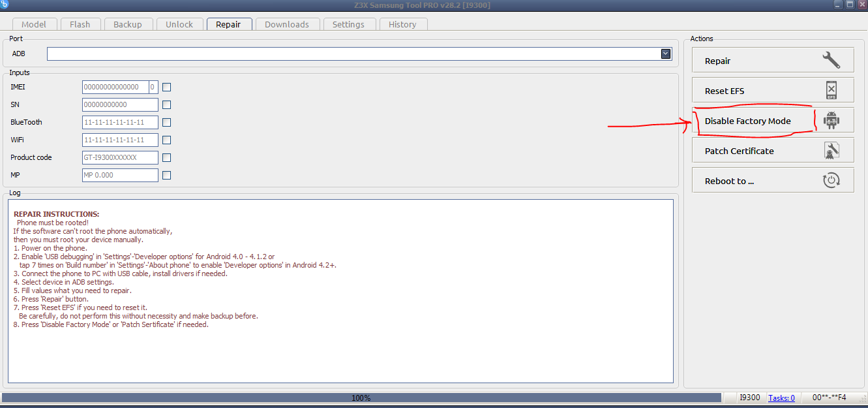Click '1. Power on the phone.' line
Screen dimensions: 868x408
click(x=50, y=248)
